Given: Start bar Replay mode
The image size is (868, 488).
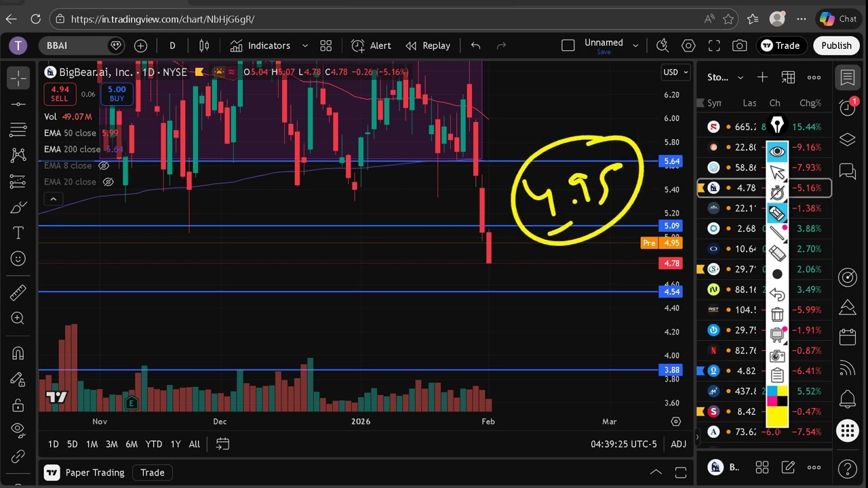Looking at the screenshot, I should (x=428, y=45).
